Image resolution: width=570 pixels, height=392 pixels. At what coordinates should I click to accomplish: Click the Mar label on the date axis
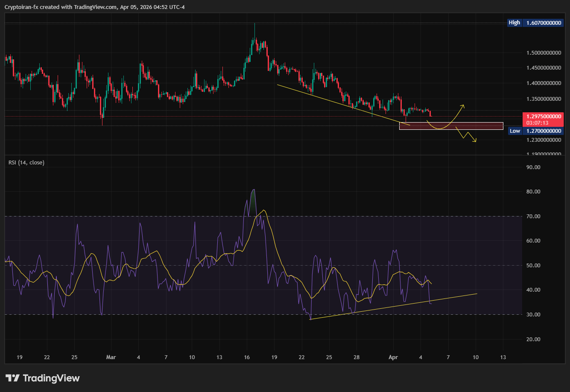click(111, 357)
